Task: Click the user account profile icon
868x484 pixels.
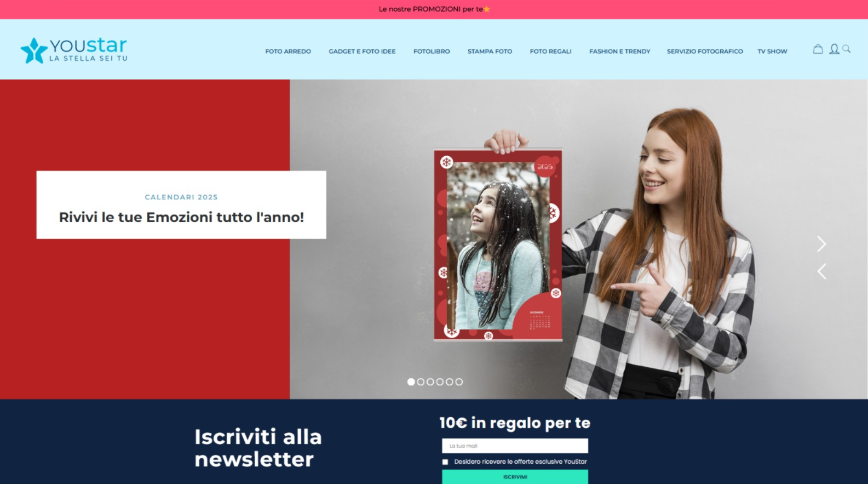Action: pos(833,49)
